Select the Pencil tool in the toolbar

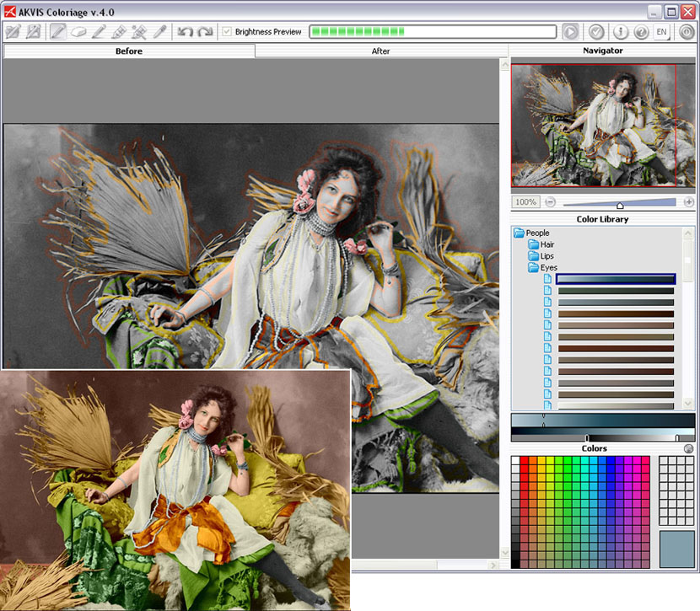58,32
